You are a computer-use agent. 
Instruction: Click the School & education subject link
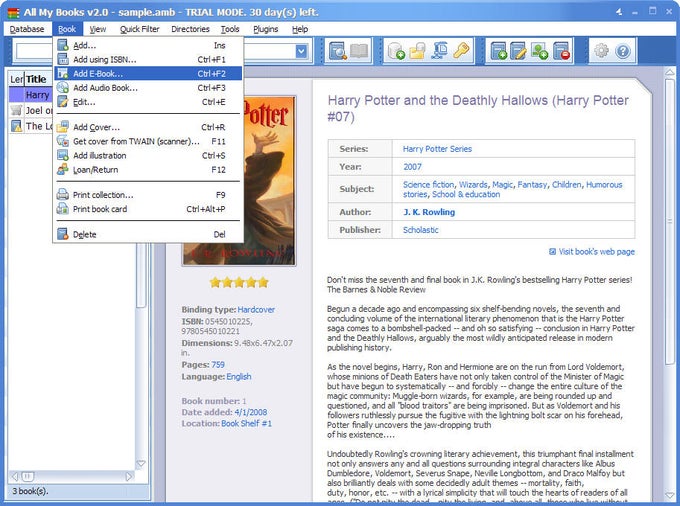(x=466, y=194)
